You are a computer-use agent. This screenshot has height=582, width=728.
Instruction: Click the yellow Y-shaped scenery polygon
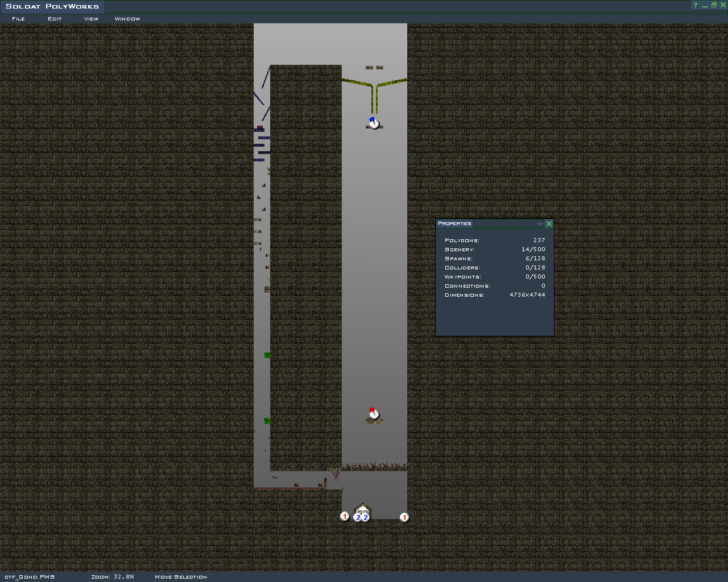pos(374,91)
